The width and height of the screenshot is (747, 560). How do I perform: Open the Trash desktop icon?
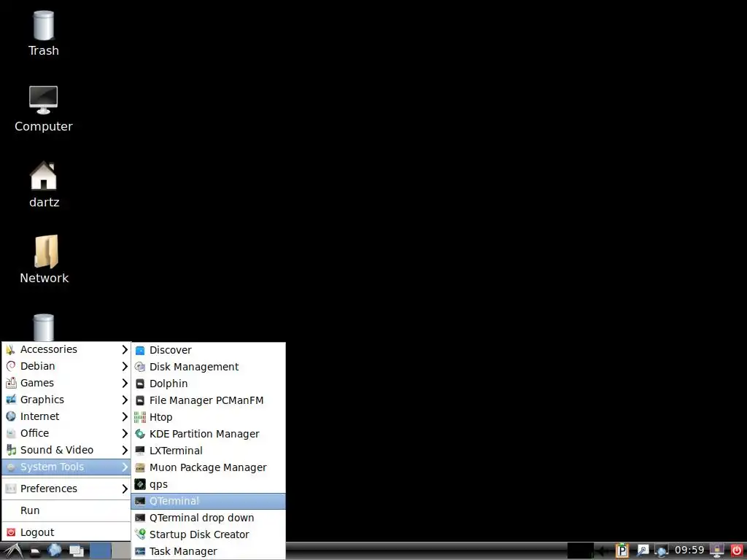[43, 34]
